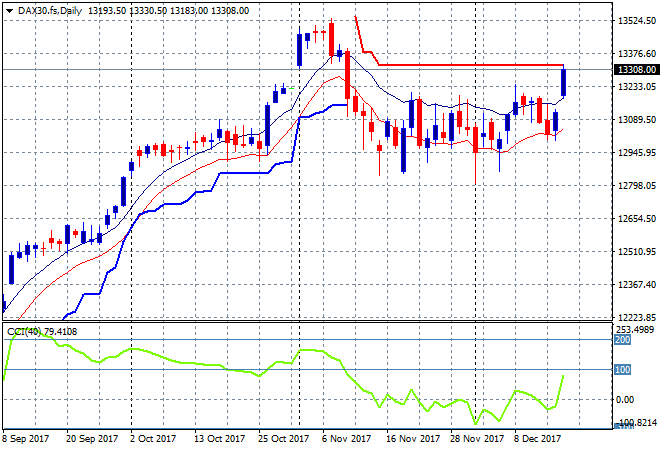Select the 12945.95 price axis label
The image size is (660, 450).
[637, 152]
